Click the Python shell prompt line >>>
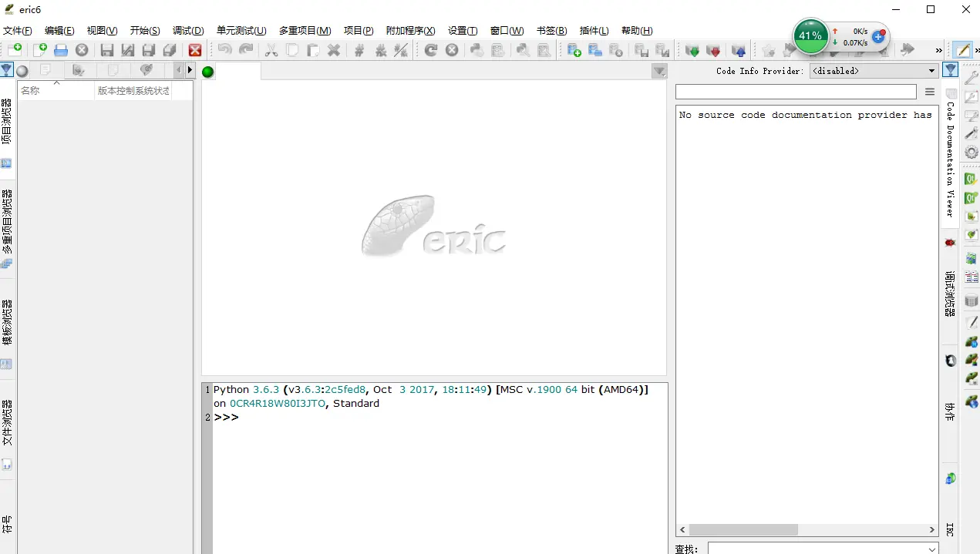This screenshot has height=554, width=980. click(x=226, y=417)
